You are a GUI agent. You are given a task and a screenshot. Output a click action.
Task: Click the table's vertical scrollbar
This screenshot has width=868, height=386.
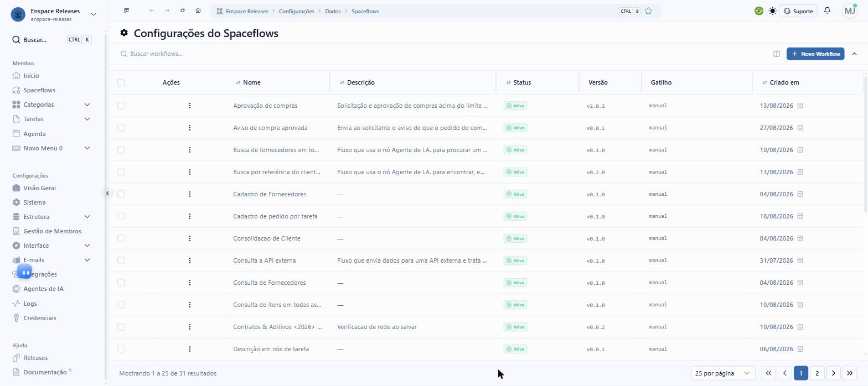click(x=865, y=144)
